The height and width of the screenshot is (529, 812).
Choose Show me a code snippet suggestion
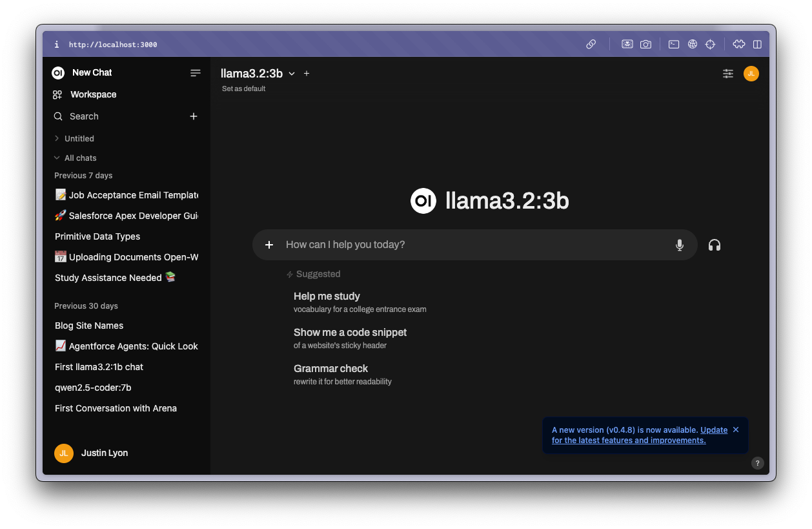click(x=350, y=338)
